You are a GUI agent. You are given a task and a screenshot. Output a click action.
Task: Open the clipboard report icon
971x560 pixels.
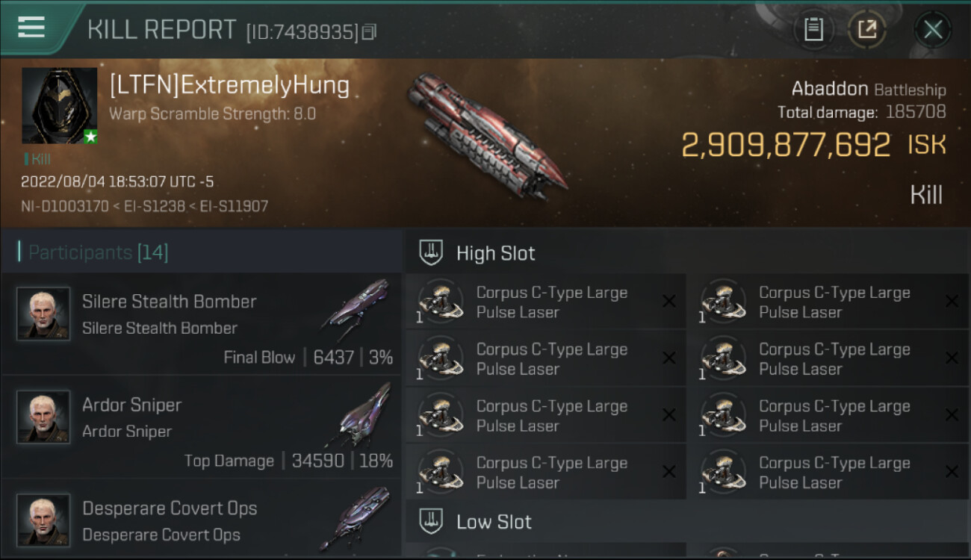pyautogui.click(x=813, y=30)
